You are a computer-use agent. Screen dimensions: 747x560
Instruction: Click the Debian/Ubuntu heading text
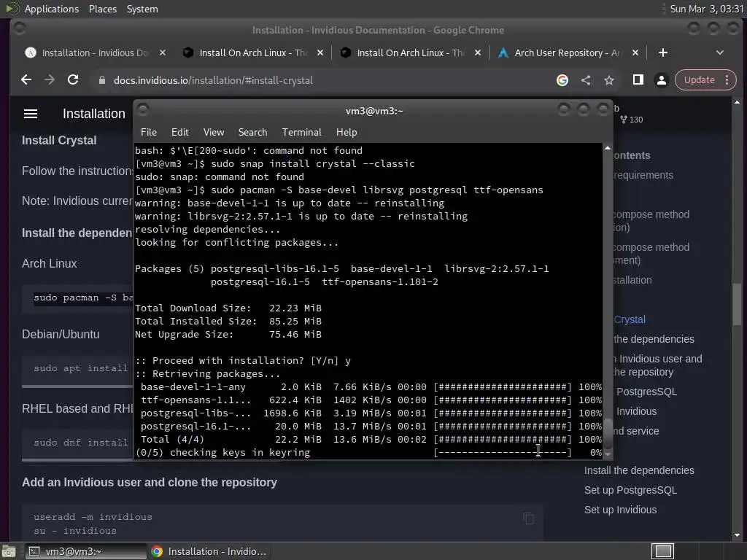[x=61, y=334]
